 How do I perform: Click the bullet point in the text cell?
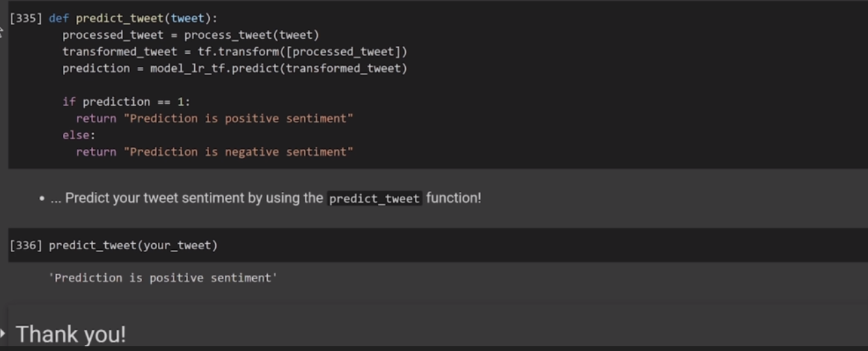click(42, 199)
